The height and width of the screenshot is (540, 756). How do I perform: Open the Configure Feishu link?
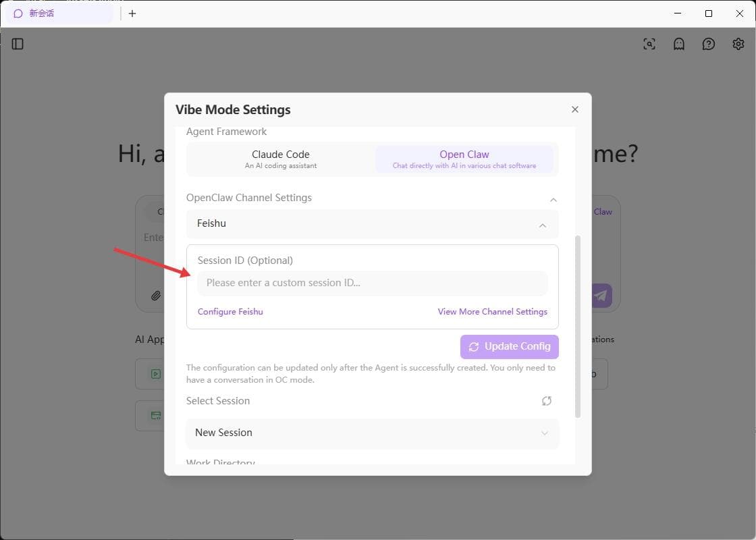[x=230, y=311]
